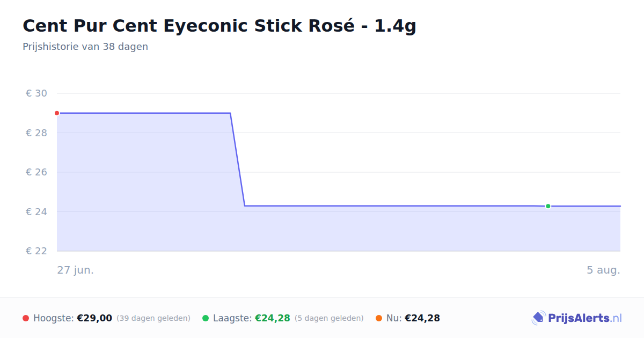The height and width of the screenshot is (338, 644).
Task: Click the € 24 y-axis label
Action: point(36,212)
